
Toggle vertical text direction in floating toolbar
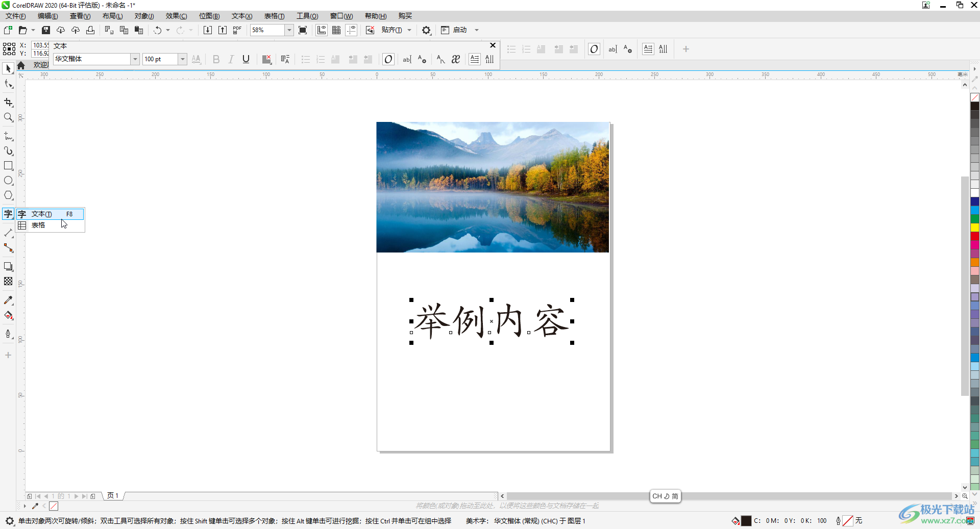[489, 59]
